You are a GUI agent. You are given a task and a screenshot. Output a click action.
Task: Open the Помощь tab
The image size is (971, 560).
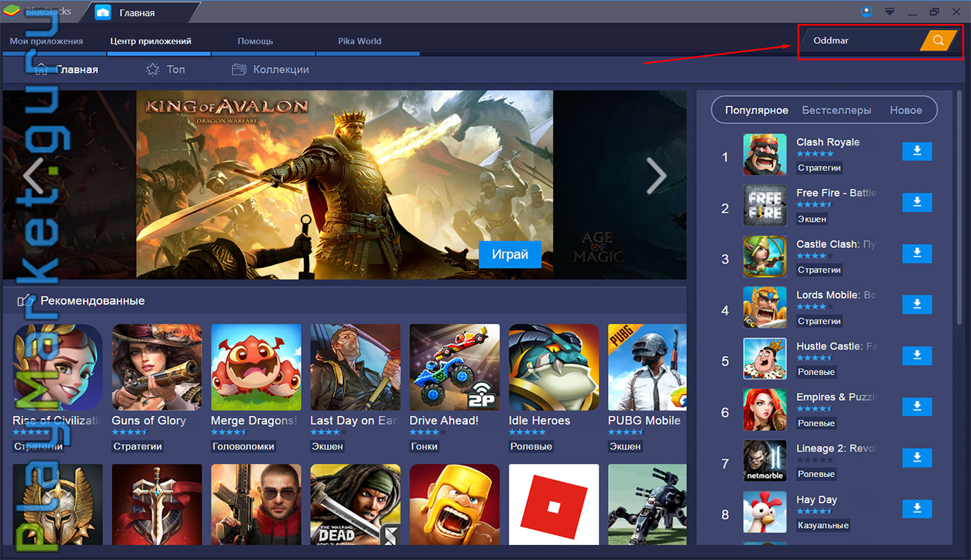255,41
